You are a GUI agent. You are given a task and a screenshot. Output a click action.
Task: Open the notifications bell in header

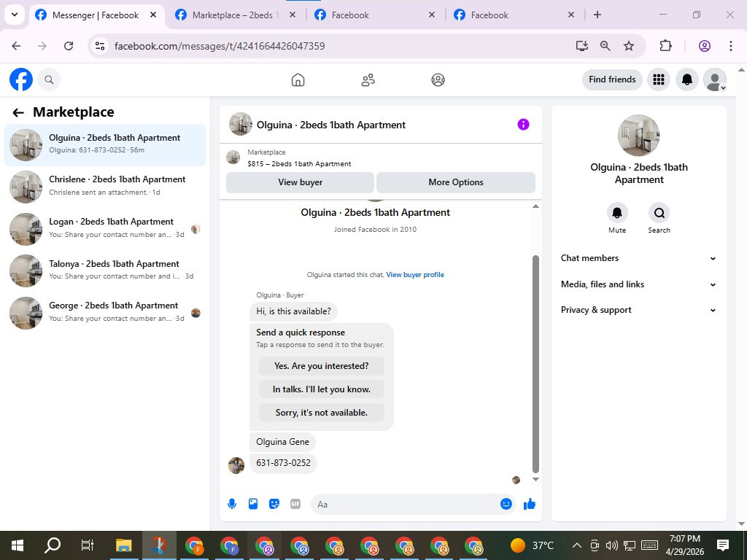[687, 79]
